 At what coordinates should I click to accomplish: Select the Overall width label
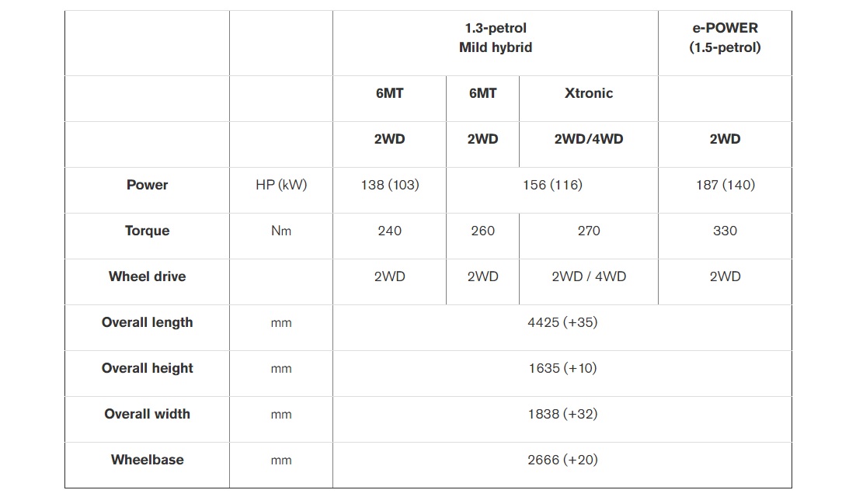[148, 414]
